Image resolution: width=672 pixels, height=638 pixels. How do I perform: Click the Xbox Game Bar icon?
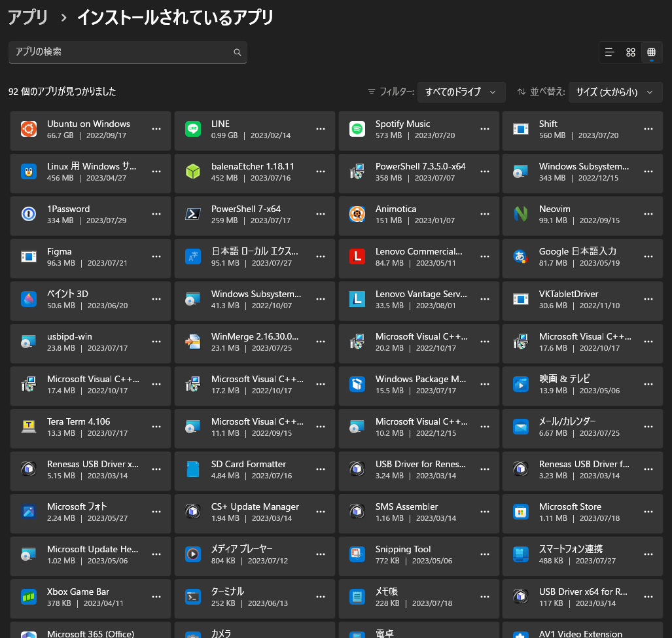(29, 597)
